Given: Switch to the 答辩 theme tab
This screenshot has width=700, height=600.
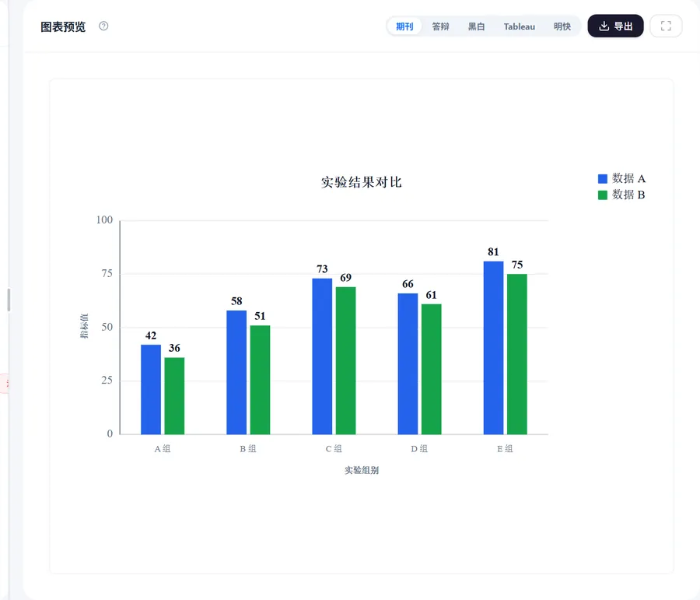Looking at the screenshot, I should [x=441, y=26].
